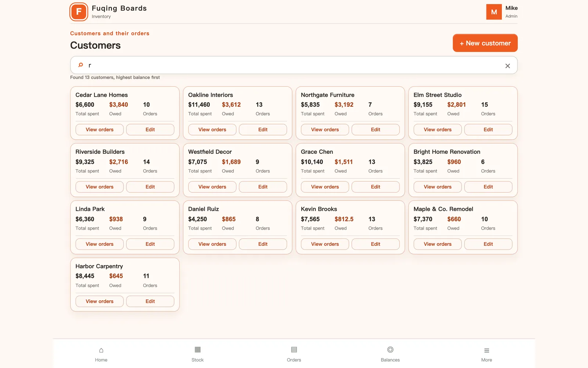View orders for Riverside Builders
The image size is (588, 368).
pyautogui.click(x=100, y=187)
